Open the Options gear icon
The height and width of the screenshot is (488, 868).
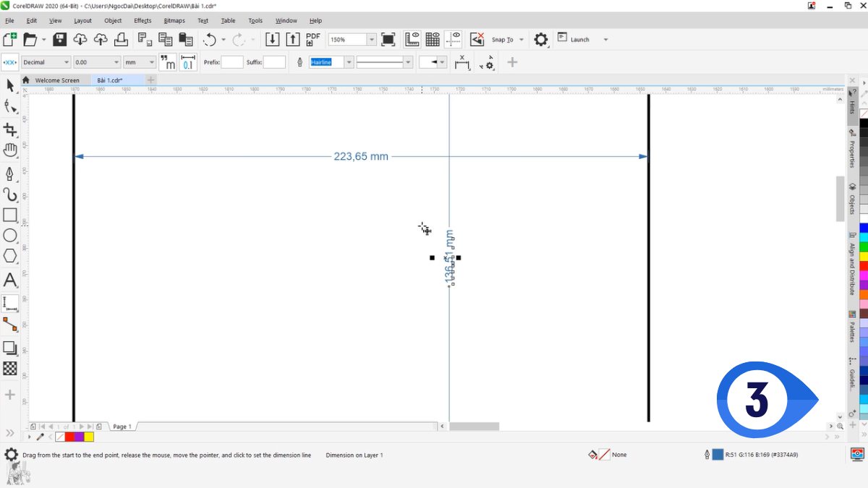pos(540,39)
